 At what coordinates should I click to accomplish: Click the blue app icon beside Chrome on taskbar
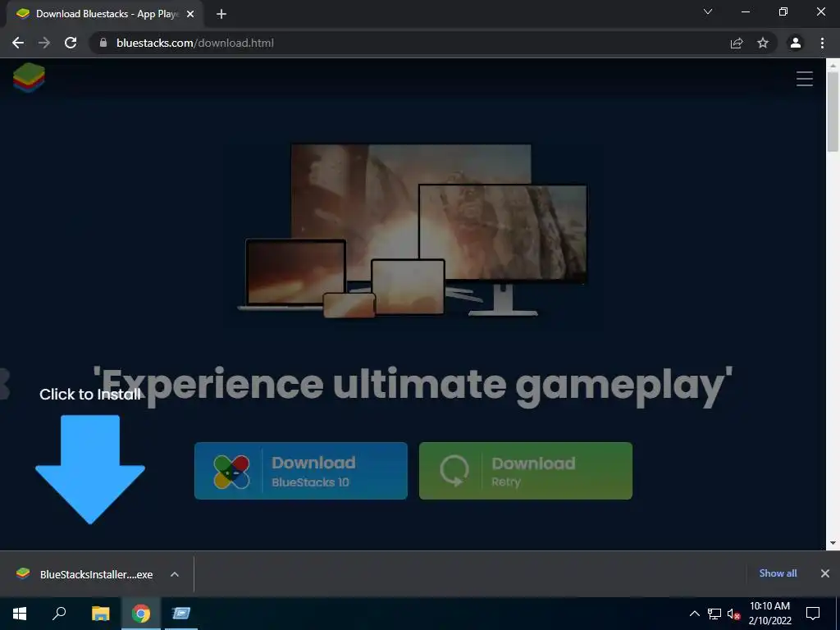click(x=181, y=614)
